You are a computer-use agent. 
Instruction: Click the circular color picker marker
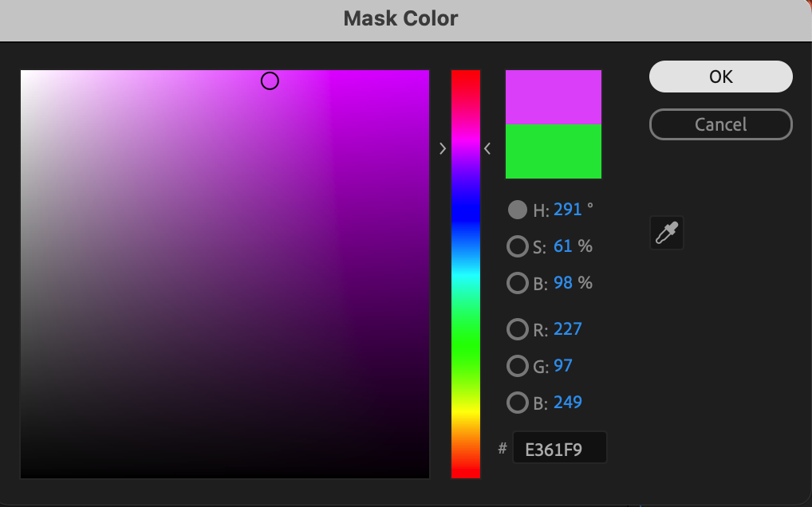270,81
